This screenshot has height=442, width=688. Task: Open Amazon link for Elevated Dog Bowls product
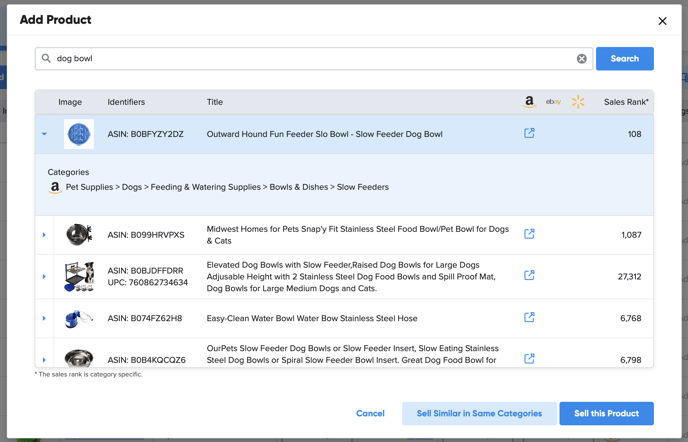[x=529, y=275]
